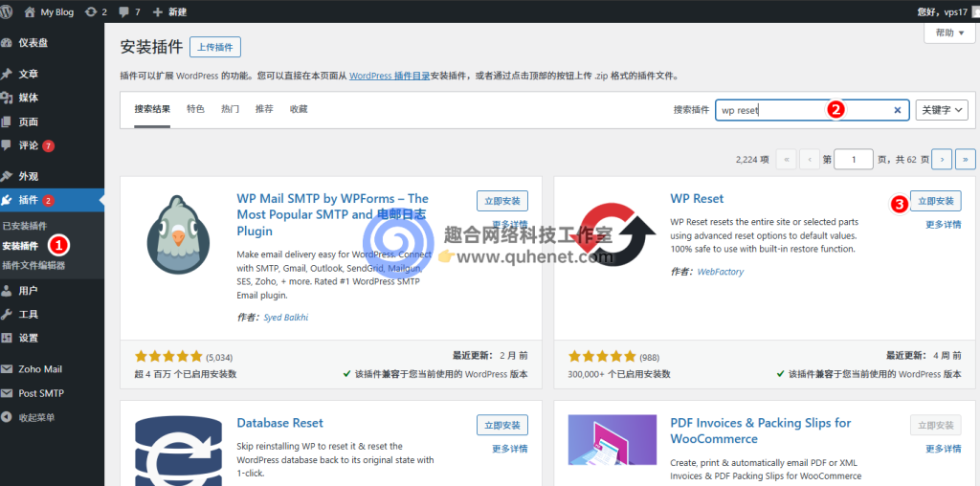Click WP Mail SMTP pigeon icon
This screenshot has height=486, width=980.
click(178, 234)
